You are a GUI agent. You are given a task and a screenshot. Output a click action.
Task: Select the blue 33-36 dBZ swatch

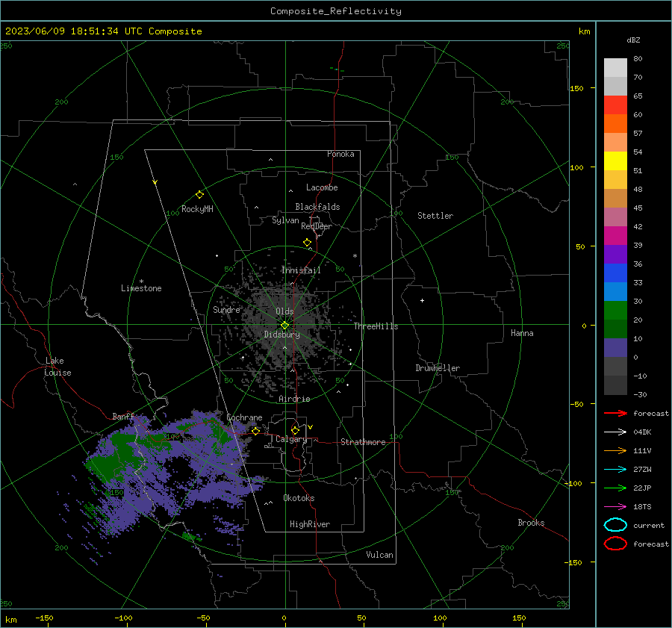tap(615, 273)
